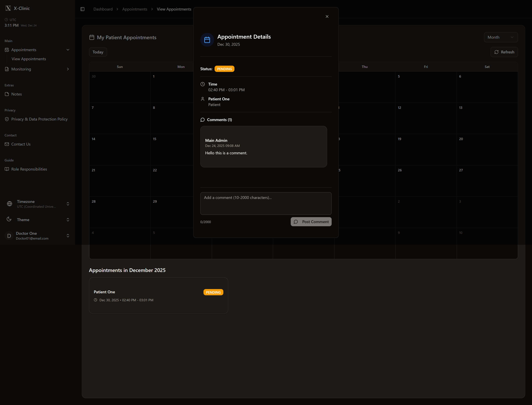Viewport: 532px width, 405px height.
Task: Collapse the Appointments menu chevron
Action: tap(68, 50)
